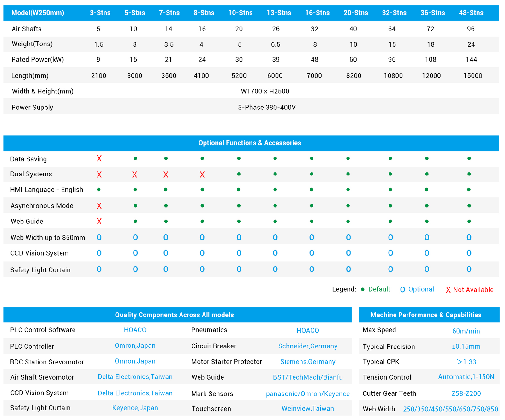Select Safety Light Curtain O in 3-Stns column
Image resolution: width=505 pixels, height=420 pixels.
[x=99, y=269]
